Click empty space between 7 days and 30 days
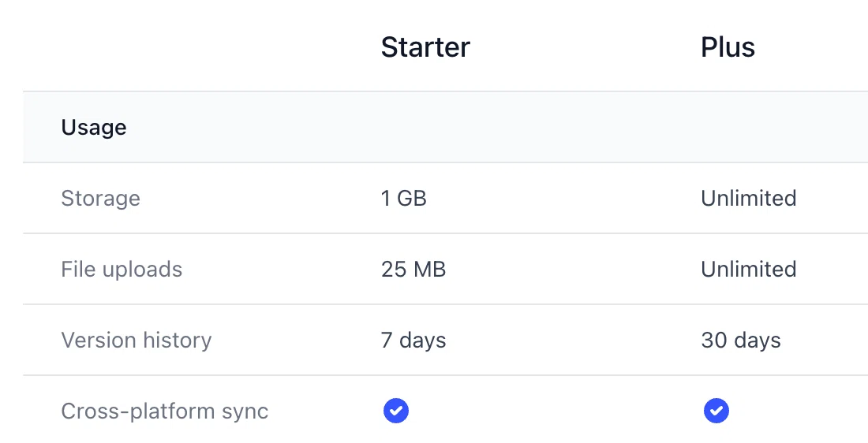 point(574,340)
